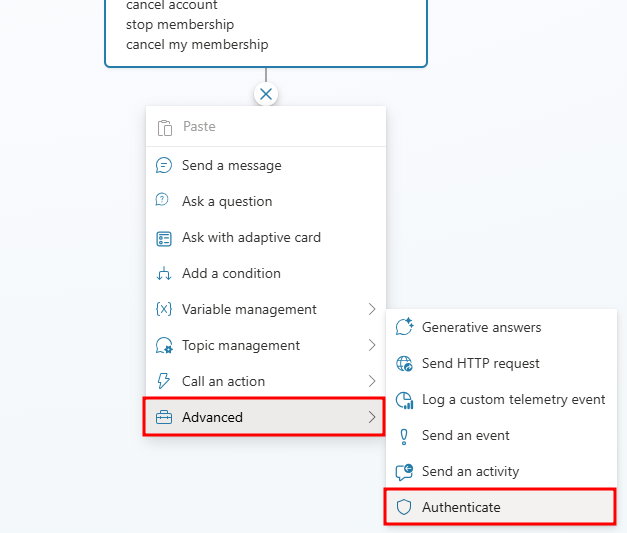Viewport: 627px width, 533px height.
Task: Expand Topic management submenu chevron
Action: (372, 345)
